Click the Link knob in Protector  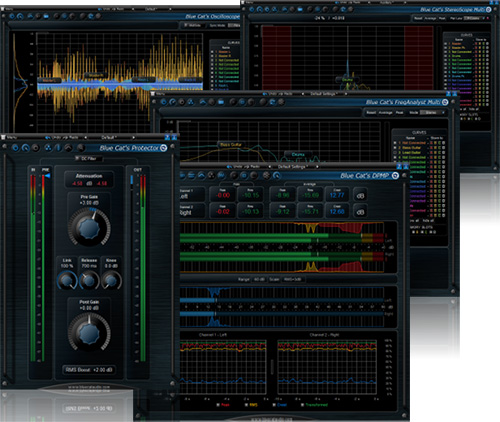coord(67,280)
